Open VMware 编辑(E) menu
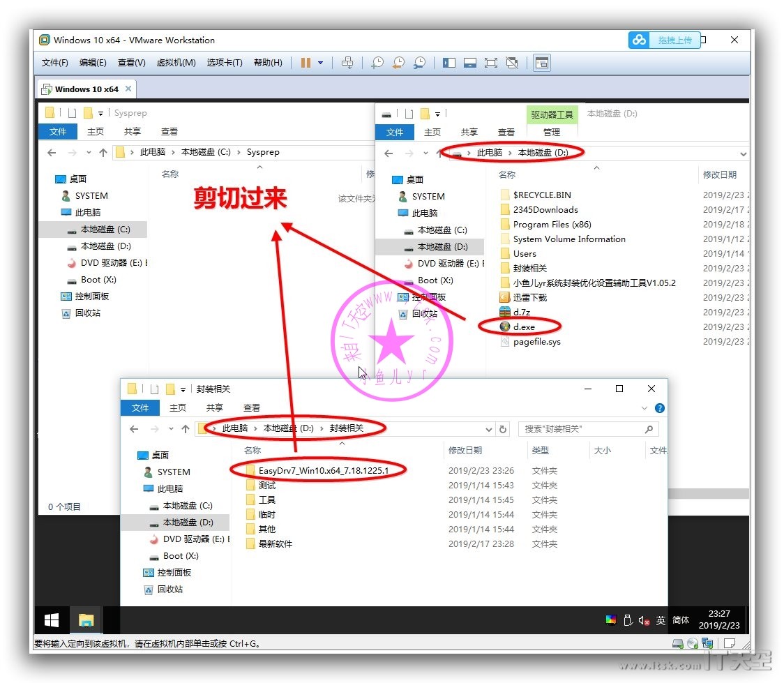 tap(93, 63)
